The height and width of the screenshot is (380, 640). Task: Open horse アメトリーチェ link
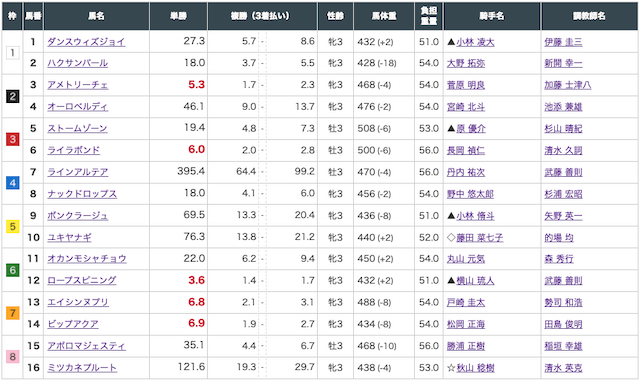[x=78, y=85]
